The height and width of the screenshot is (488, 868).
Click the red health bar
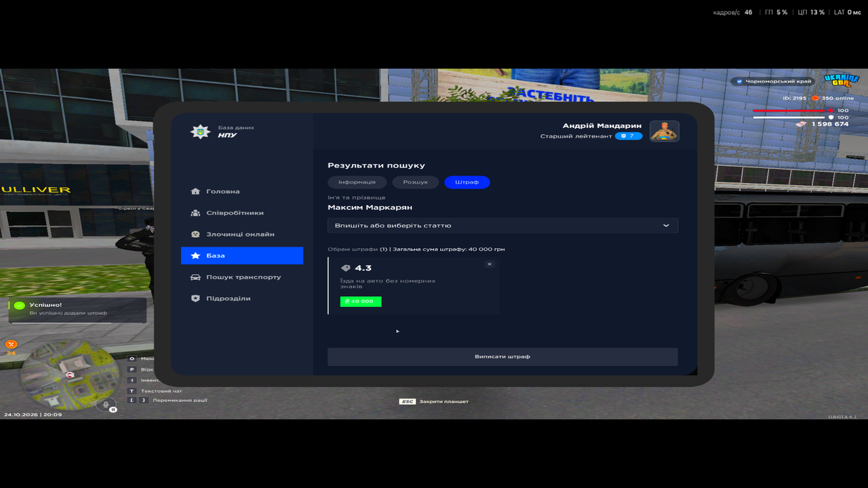pyautogui.click(x=790, y=110)
